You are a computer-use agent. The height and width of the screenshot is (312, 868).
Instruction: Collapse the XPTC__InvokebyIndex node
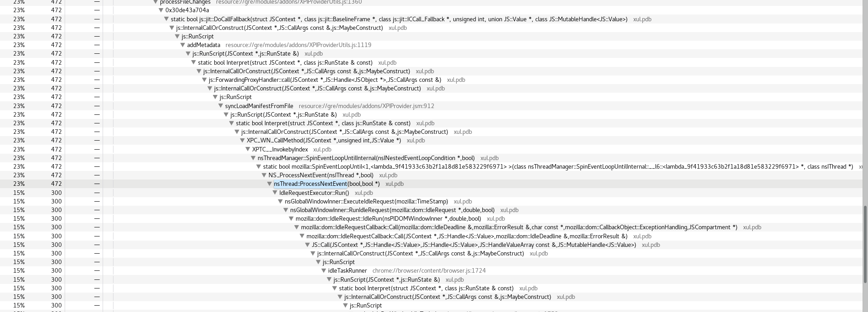pos(248,149)
